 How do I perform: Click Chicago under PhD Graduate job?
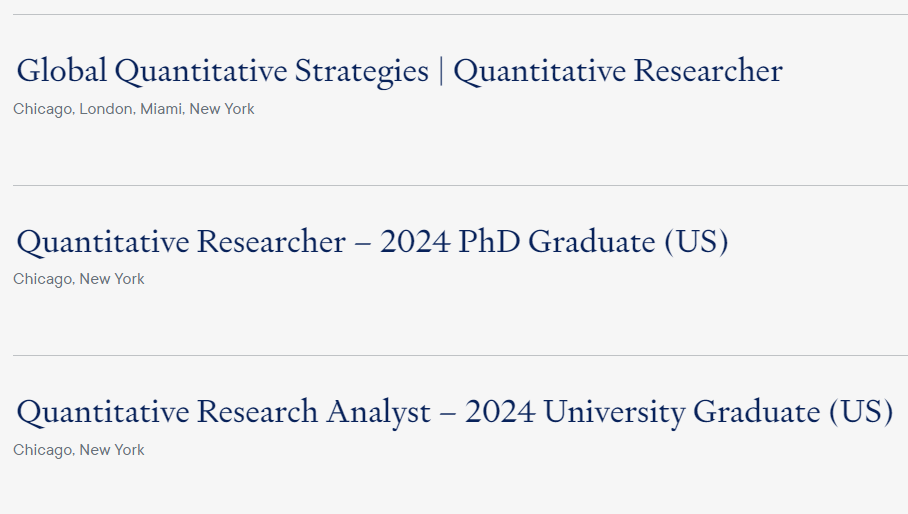pos(42,280)
